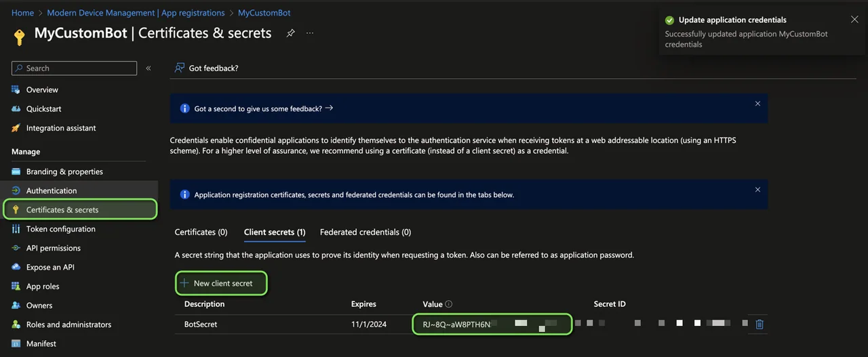The width and height of the screenshot is (868, 357).
Task: Open the Got a second feedback link
Action: click(264, 108)
